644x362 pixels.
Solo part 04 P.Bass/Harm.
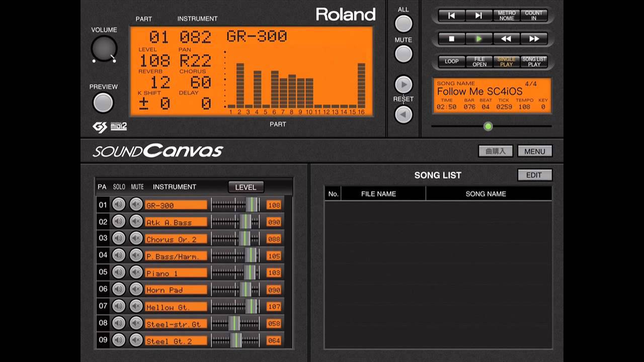119,255
